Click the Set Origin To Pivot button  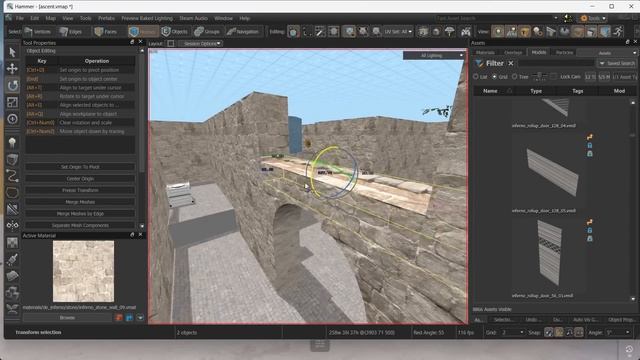(x=80, y=167)
